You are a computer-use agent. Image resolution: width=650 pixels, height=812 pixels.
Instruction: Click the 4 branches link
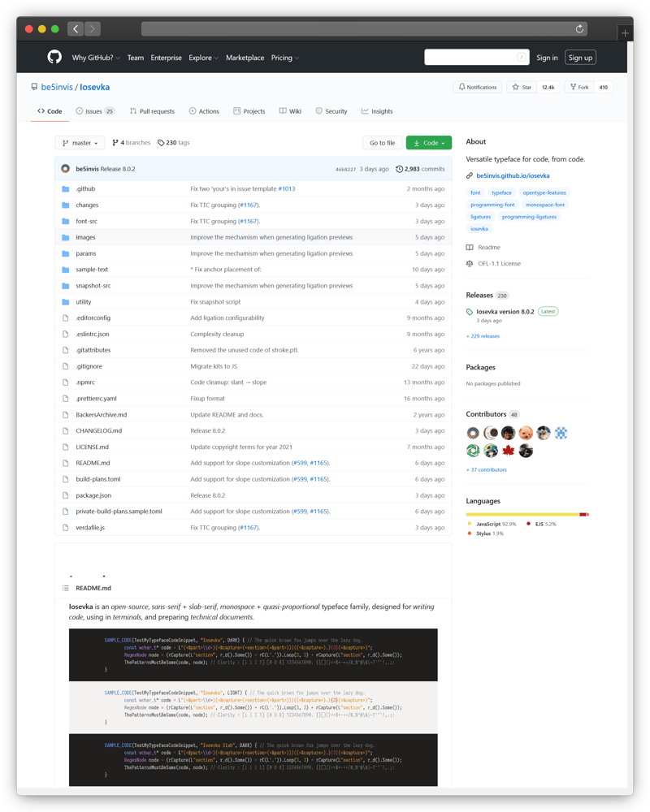tap(131, 143)
